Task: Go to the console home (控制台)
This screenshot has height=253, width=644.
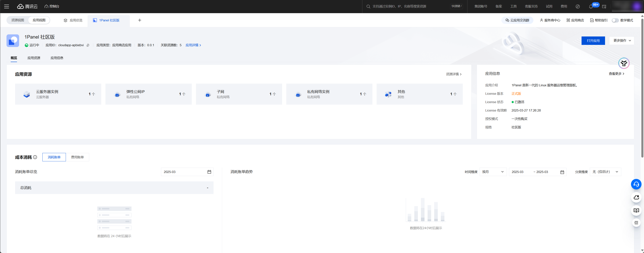Action: click(x=52, y=6)
